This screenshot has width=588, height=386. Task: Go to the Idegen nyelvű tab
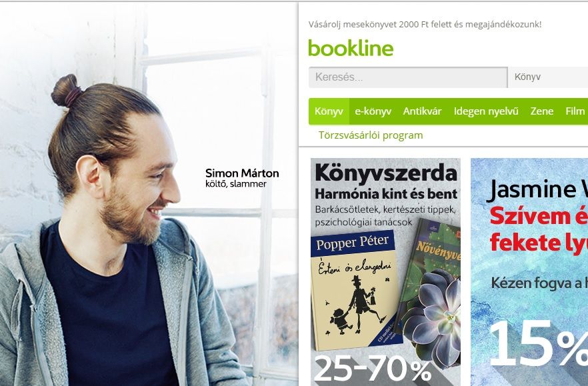pyautogui.click(x=486, y=111)
